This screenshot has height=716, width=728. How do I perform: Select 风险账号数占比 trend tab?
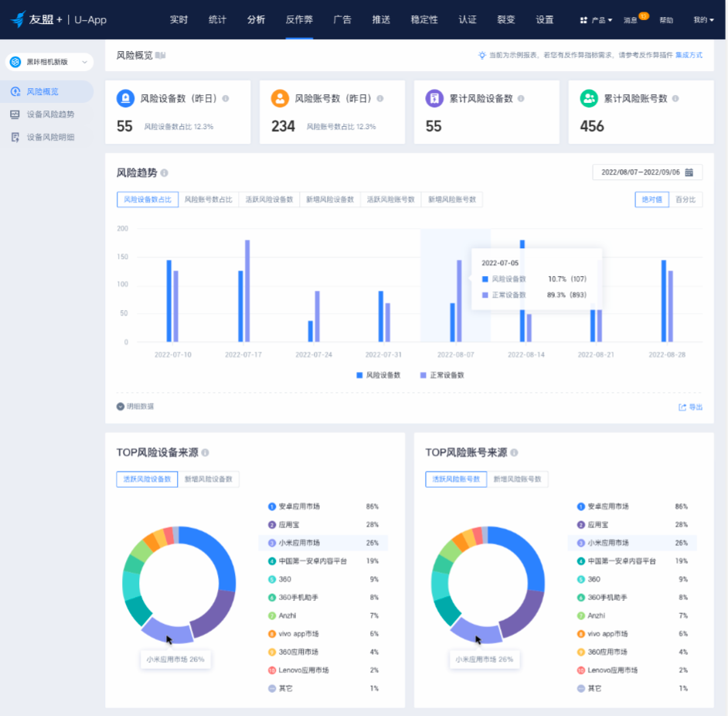[x=209, y=199]
